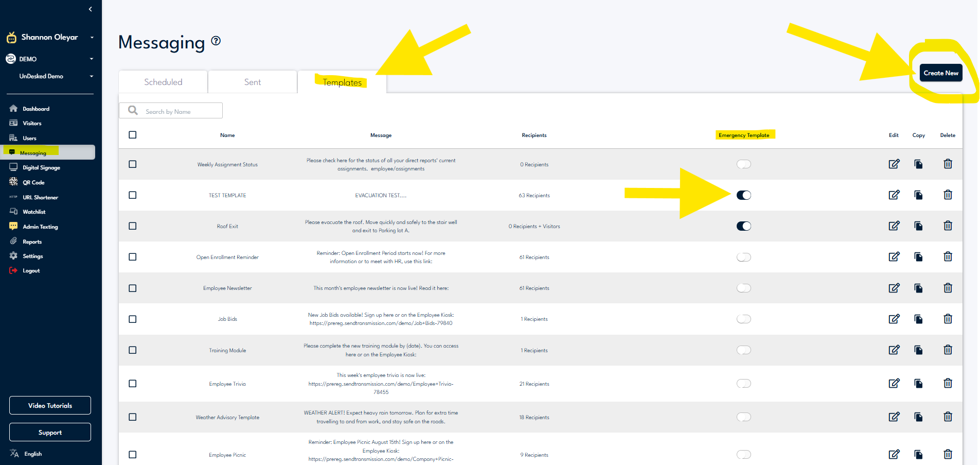The height and width of the screenshot is (465, 980).
Task: Disable emergency toggle for TEST TEMPLATE
Action: [x=743, y=195]
